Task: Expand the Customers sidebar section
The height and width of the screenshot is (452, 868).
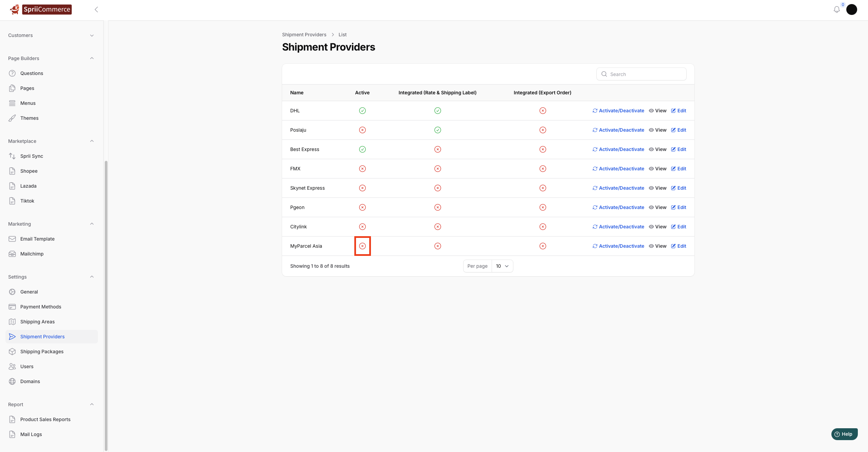Action: click(x=92, y=35)
